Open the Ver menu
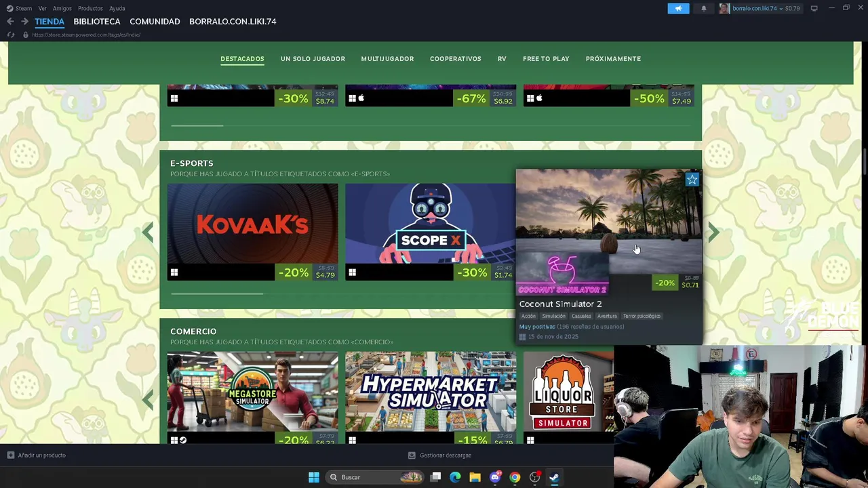868x488 pixels. (43, 8)
